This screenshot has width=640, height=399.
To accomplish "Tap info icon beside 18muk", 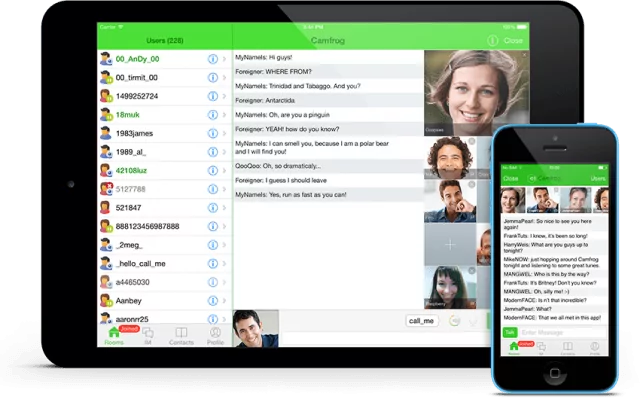I will (x=213, y=115).
